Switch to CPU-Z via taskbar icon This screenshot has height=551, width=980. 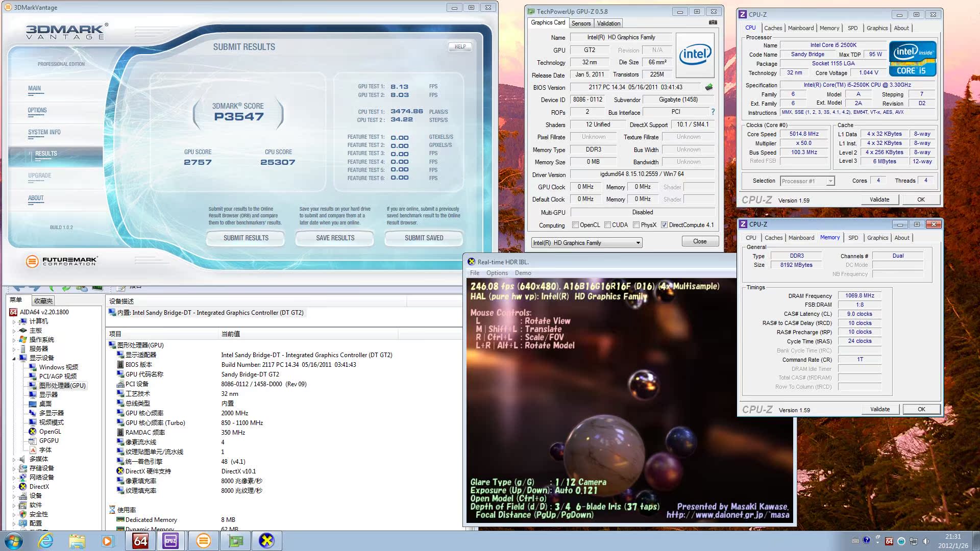(x=170, y=541)
